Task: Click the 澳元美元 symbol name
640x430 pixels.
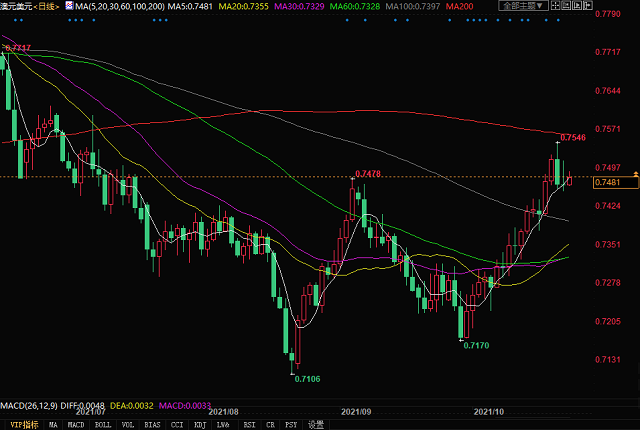Action: pos(16,6)
